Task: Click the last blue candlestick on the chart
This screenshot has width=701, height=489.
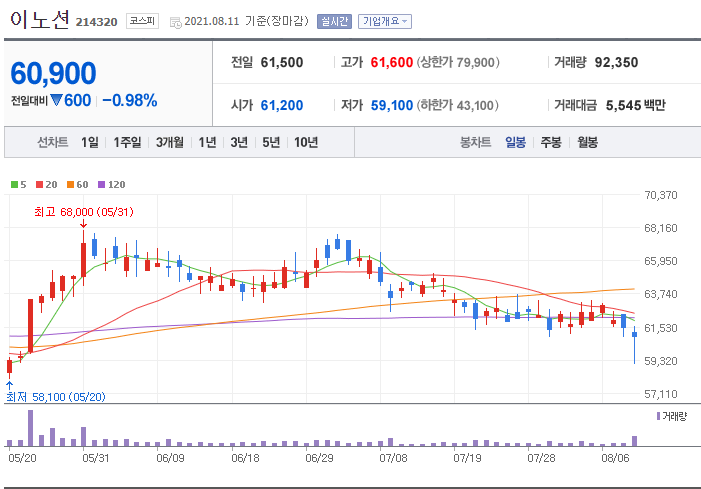Action: tap(634, 345)
